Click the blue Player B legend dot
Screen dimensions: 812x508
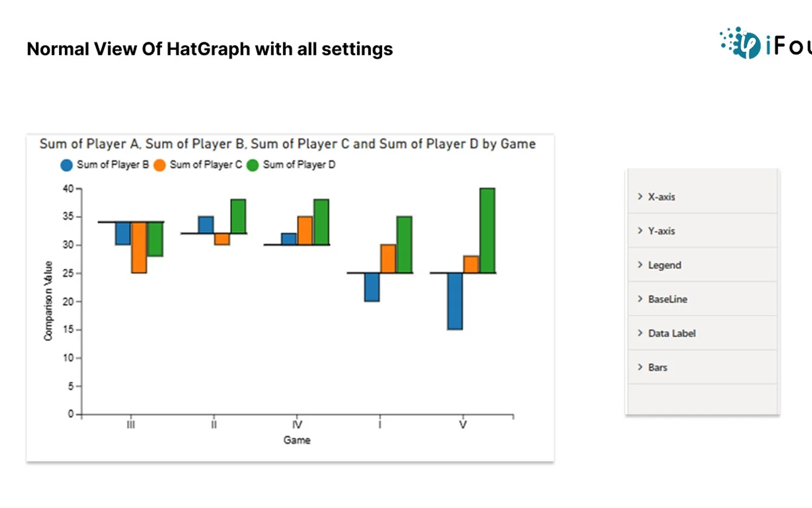click(x=66, y=165)
